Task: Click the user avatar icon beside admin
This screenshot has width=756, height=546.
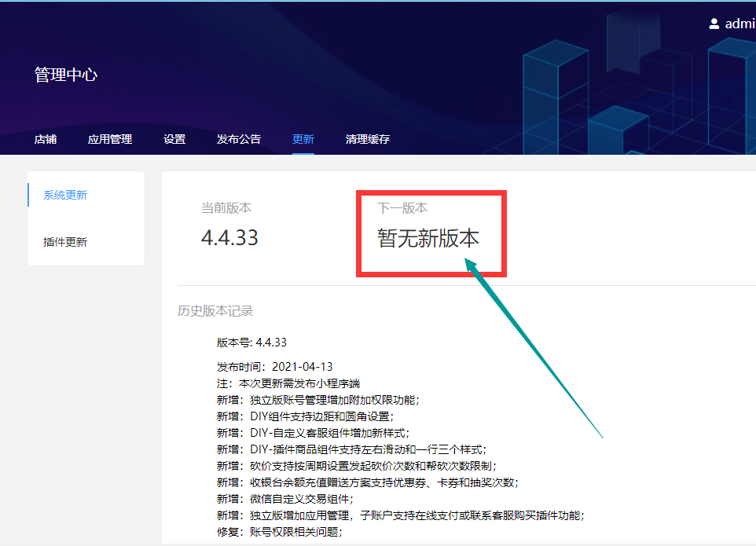Action: 714,24
